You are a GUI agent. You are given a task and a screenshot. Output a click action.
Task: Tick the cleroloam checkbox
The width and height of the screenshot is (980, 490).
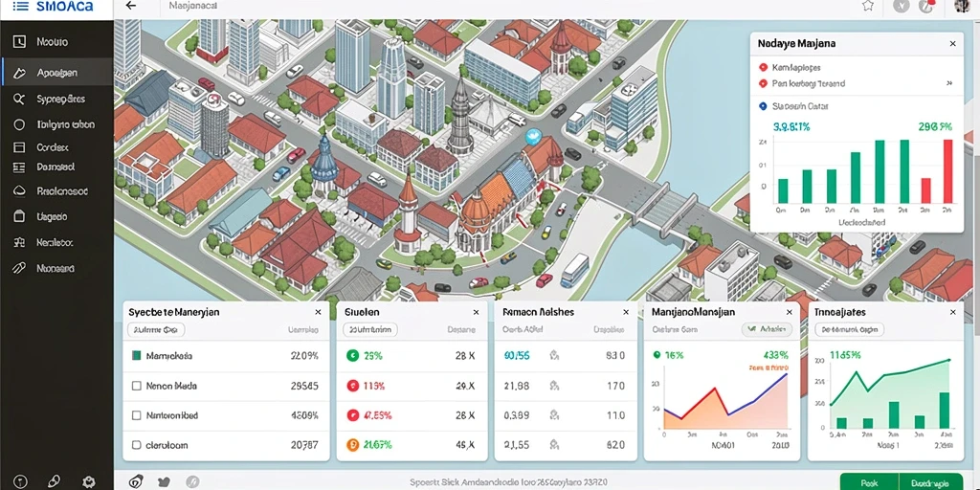pyautogui.click(x=136, y=446)
